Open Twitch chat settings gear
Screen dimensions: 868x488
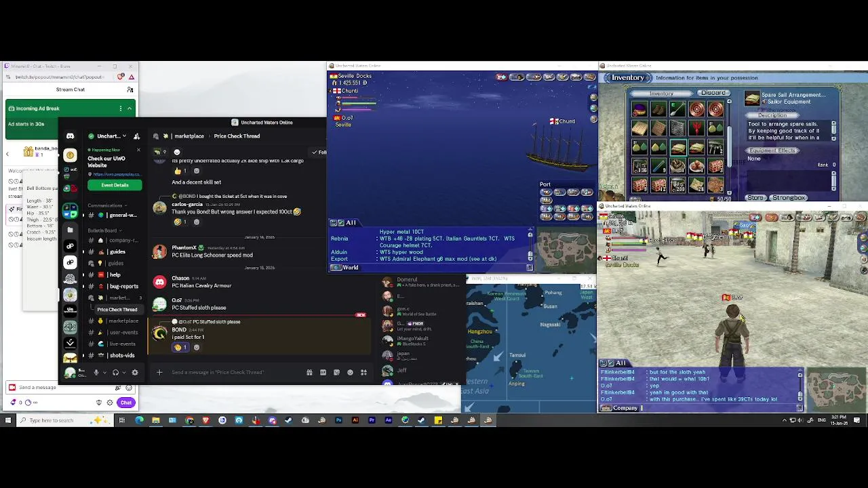(110, 403)
